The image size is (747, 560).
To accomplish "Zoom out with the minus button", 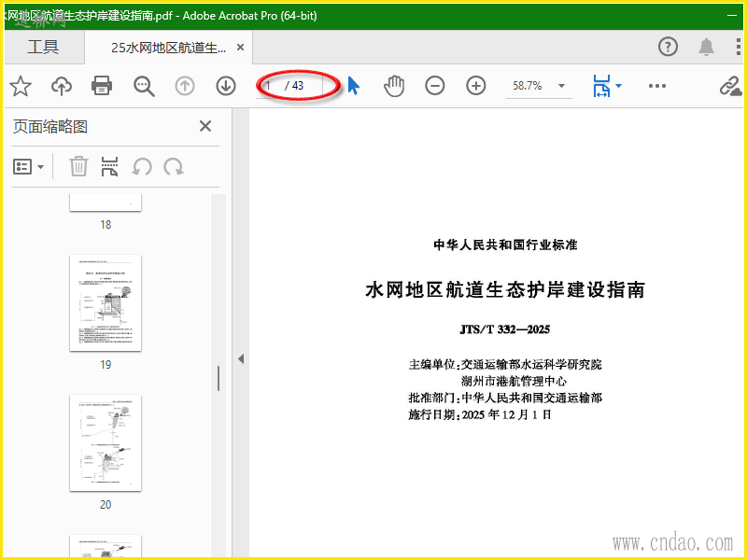I will [434, 86].
